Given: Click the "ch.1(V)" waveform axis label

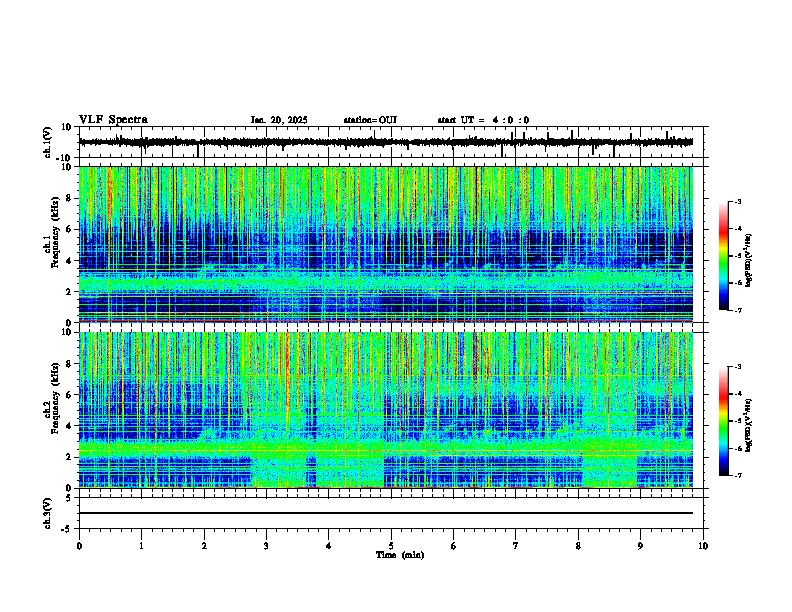Looking at the screenshot, I should click(48, 142).
